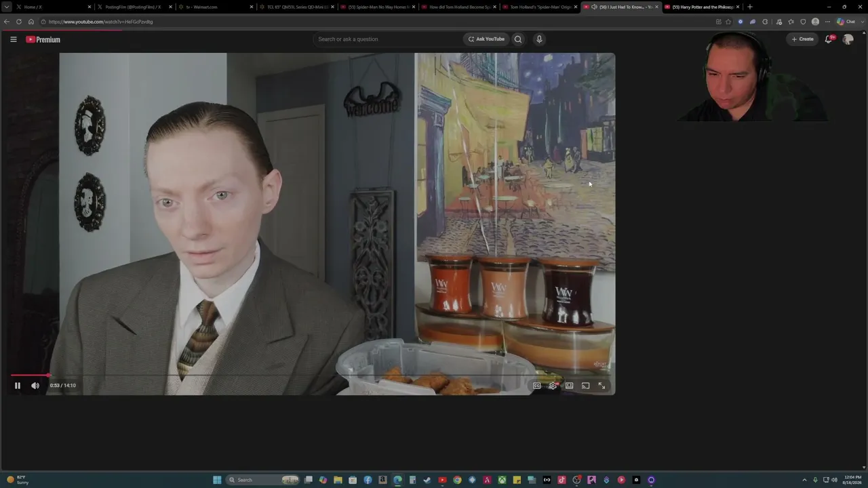Close the 'tv - Walmart.com' tab

(x=252, y=7)
